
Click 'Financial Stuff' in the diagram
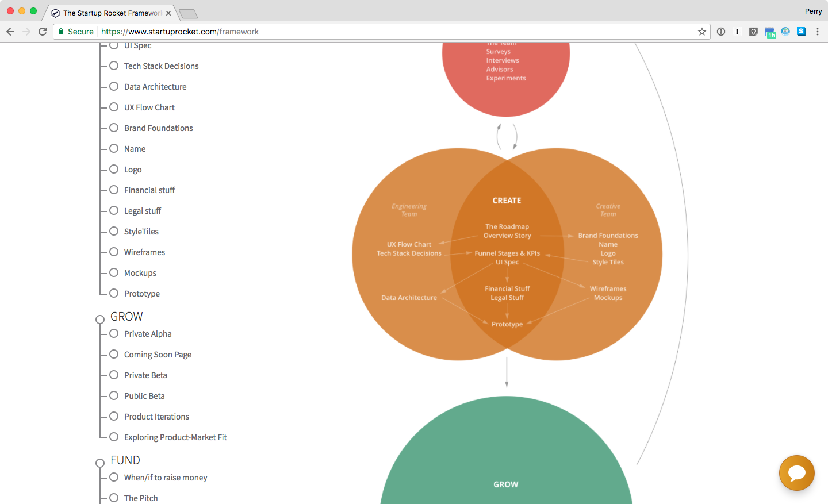pos(507,288)
